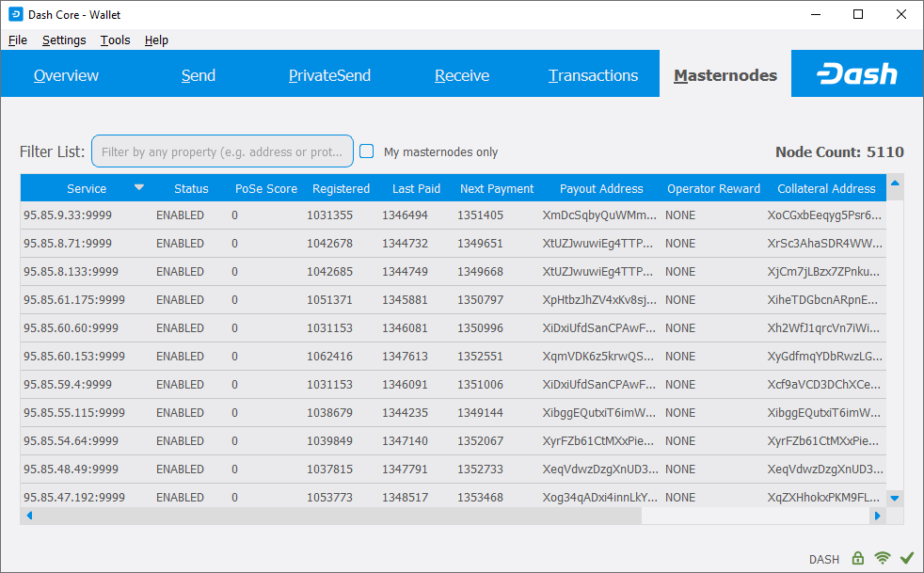Select row with service 95.85.8.71:9999

coord(454,244)
